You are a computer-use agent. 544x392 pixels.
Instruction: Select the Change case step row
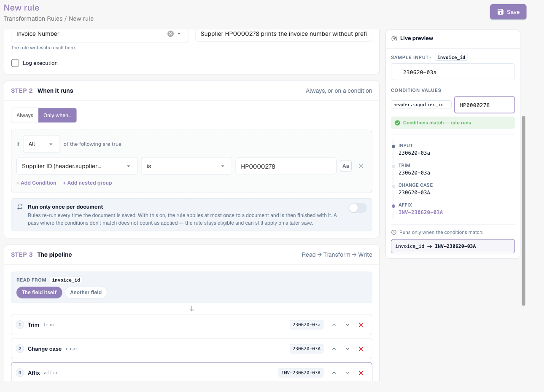coord(191,349)
